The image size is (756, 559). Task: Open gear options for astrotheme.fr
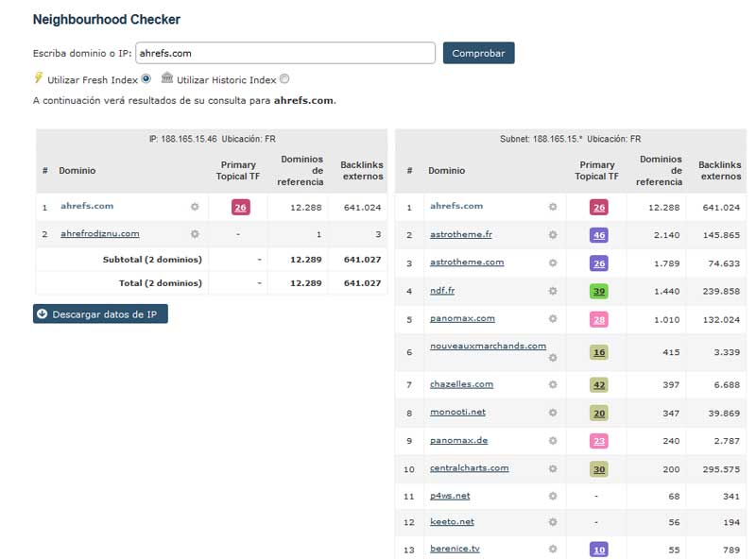[x=553, y=235]
